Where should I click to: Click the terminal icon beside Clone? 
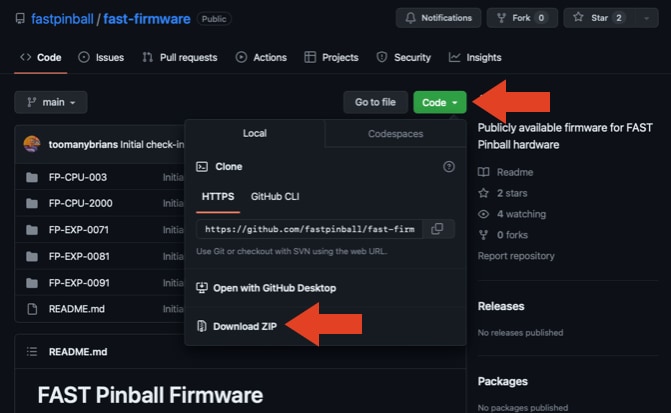(x=202, y=166)
